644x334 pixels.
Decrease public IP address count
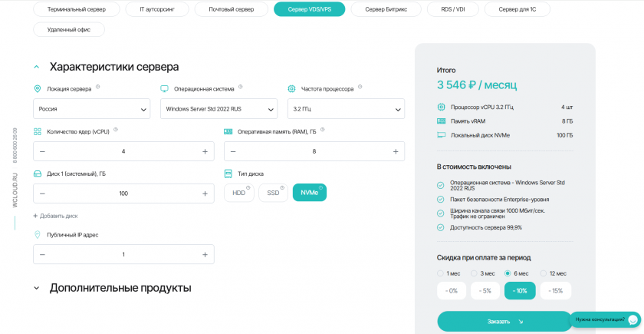coord(42,254)
